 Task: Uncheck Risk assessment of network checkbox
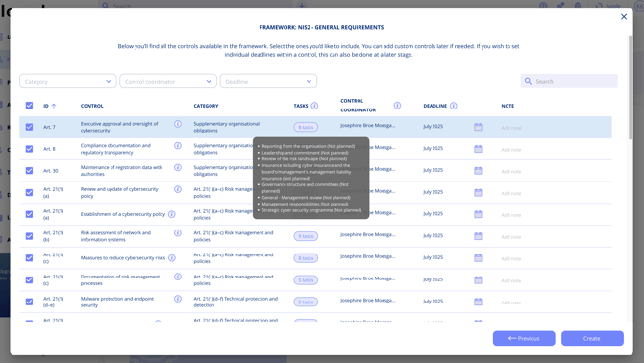(x=29, y=236)
